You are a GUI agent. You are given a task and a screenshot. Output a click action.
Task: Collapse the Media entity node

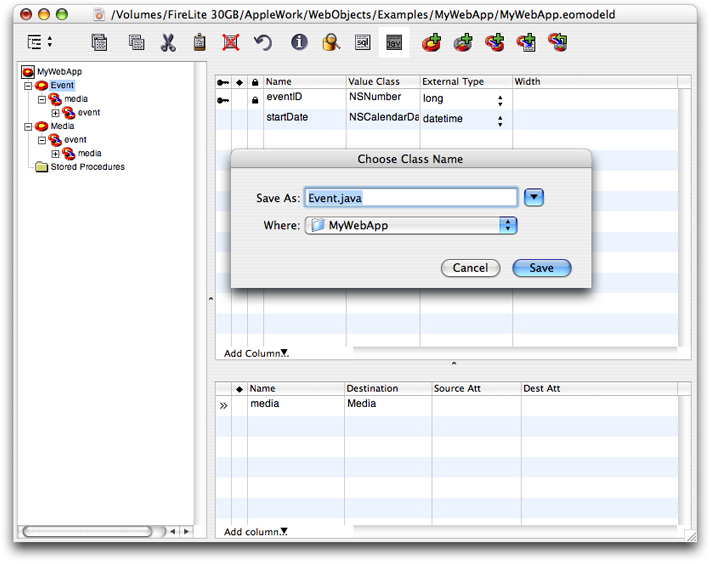[x=28, y=126]
